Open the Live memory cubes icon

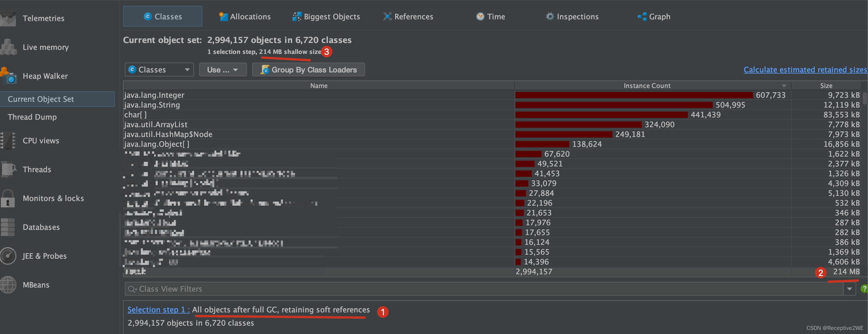8,47
